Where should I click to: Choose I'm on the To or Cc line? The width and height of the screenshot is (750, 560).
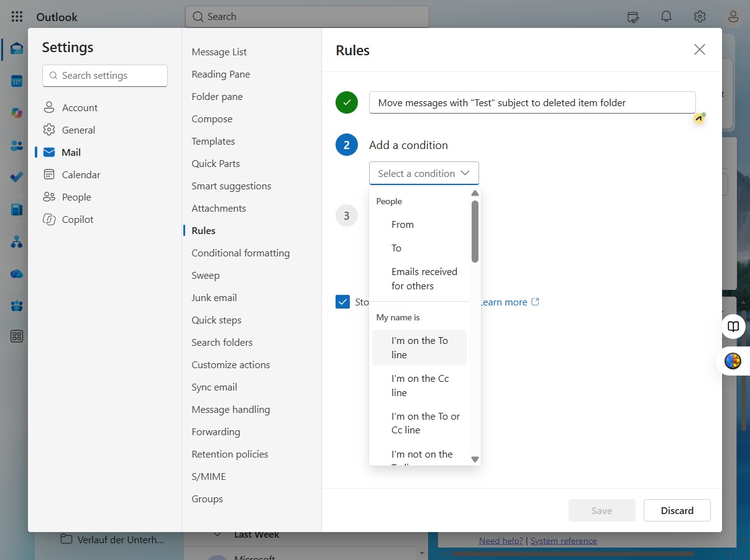[419, 423]
